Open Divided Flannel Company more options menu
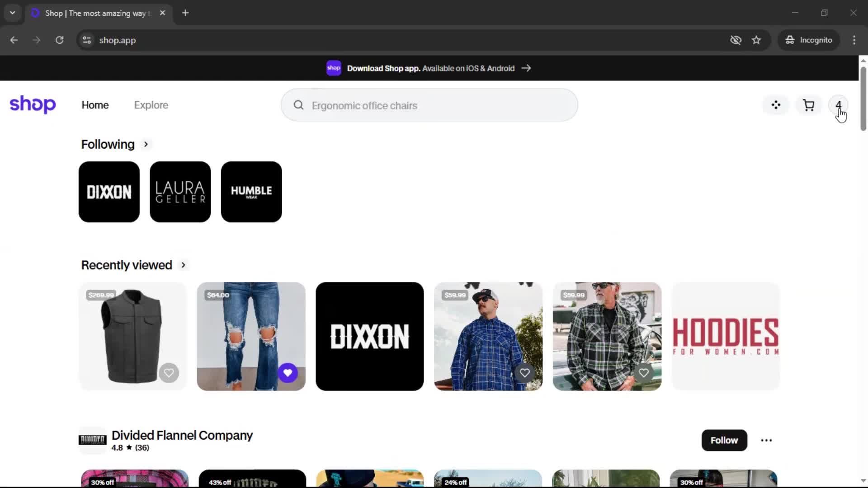 click(x=766, y=440)
